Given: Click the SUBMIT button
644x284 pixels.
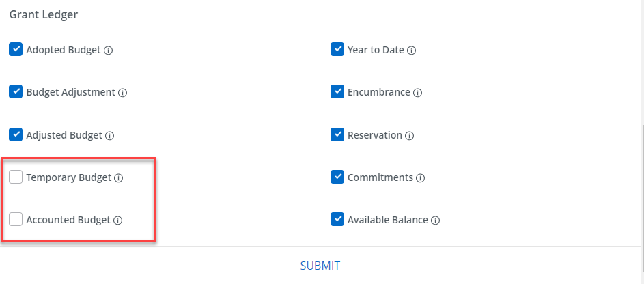Looking at the screenshot, I should pos(320,266).
